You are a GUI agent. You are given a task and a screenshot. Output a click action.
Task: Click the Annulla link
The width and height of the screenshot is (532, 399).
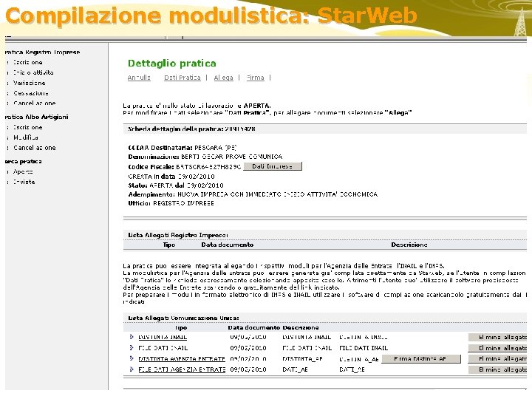tap(139, 78)
